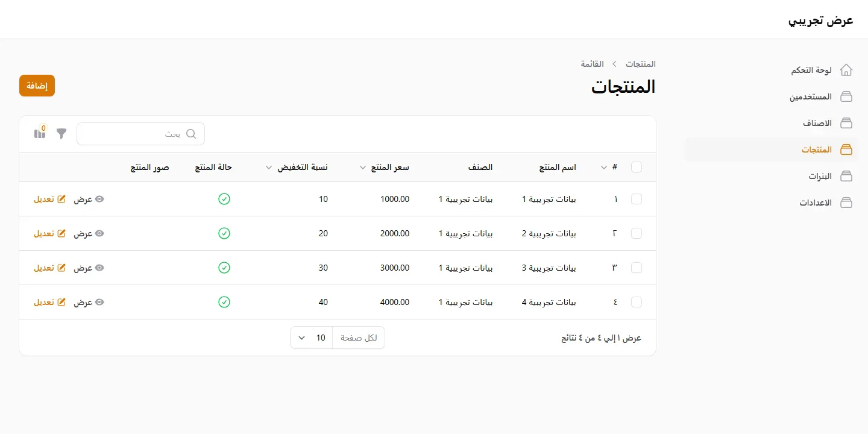Open the per-page dropdown showing 10
The width and height of the screenshot is (868, 434).
(312, 338)
